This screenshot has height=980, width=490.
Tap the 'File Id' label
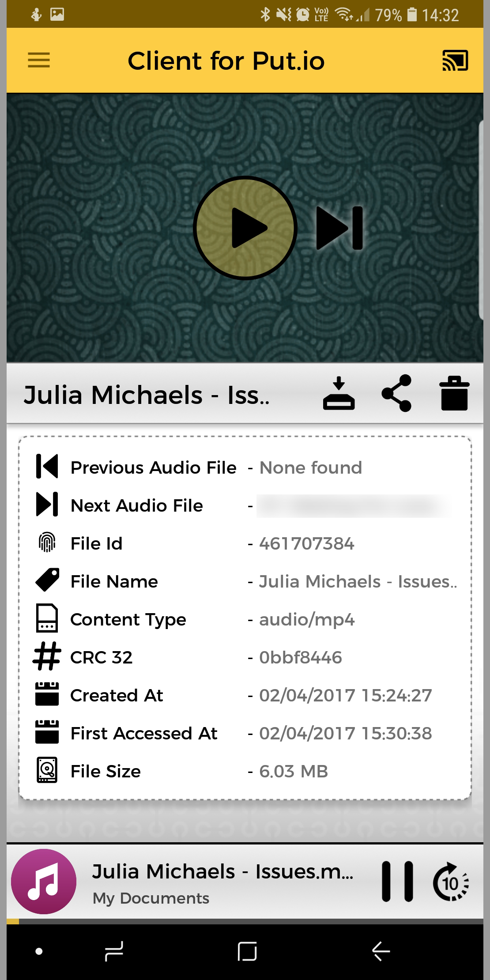(x=97, y=543)
